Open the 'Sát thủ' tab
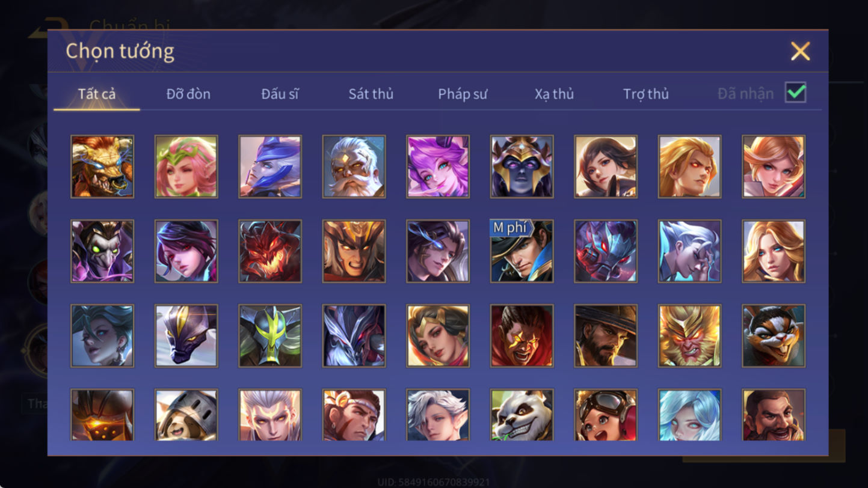This screenshot has height=488, width=868. [371, 94]
